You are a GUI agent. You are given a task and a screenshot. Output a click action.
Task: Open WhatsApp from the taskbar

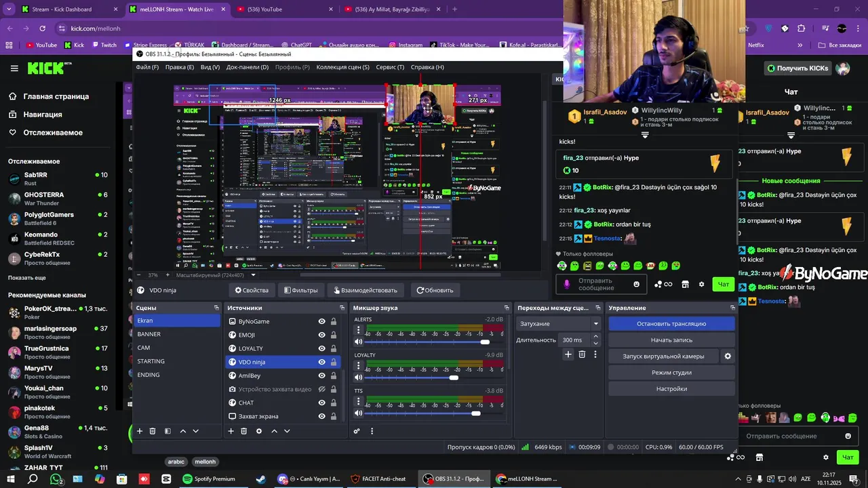pos(56,479)
